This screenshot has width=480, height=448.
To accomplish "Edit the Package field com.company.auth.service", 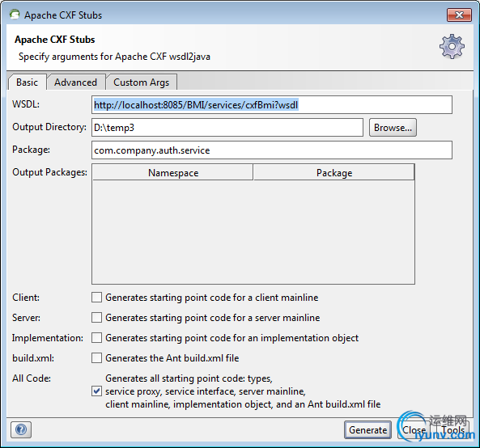I will click(272, 150).
